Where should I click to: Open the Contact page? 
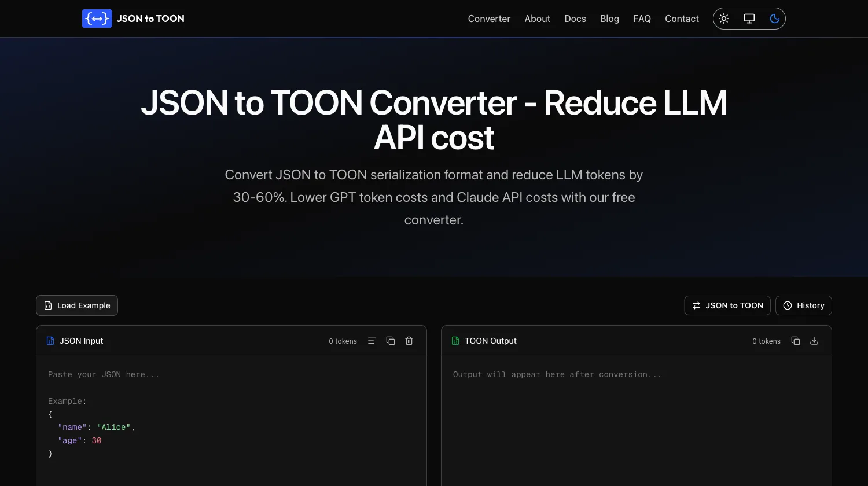pos(682,19)
